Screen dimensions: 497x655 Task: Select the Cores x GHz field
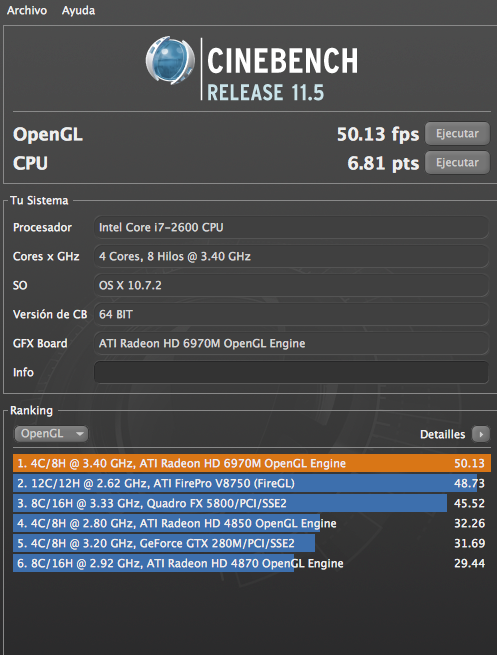[291, 256]
